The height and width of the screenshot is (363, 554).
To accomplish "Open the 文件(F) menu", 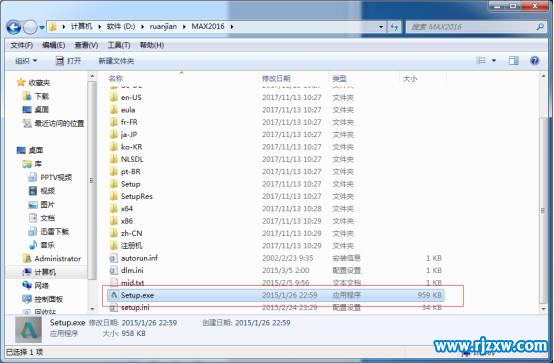I will [x=21, y=45].
